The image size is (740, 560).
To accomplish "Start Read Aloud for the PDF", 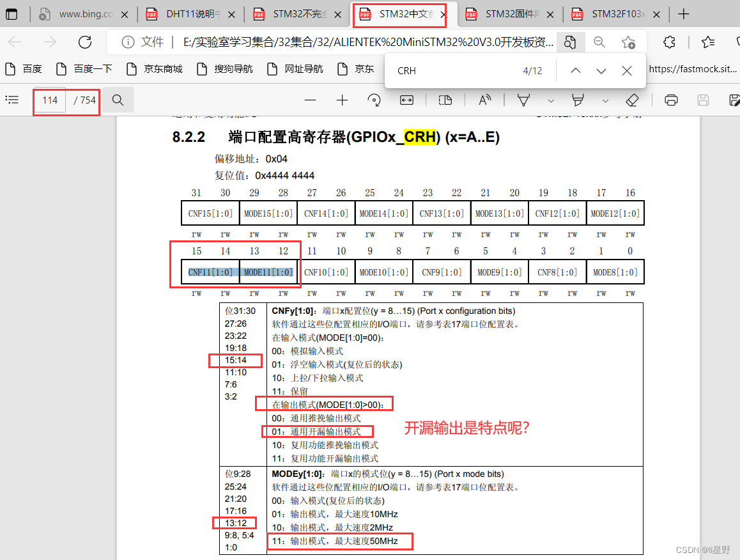I will click(485, 100).
